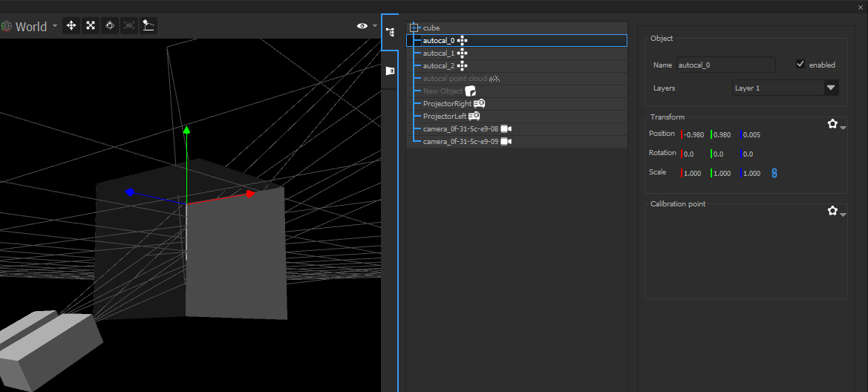Viewport: 868px width, 392px height.
Task: Click the light/projector beam tool icon
Action: point(149,26)
